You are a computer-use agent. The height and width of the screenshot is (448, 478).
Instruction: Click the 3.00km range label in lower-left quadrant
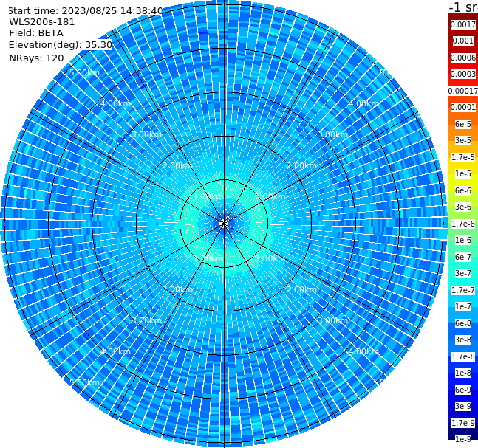pyautogui.click(x=146, y=320)
